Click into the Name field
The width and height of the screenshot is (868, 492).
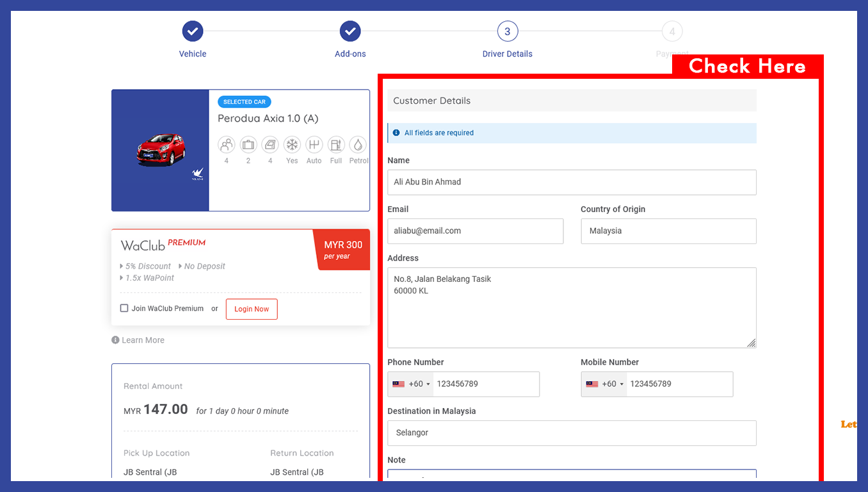tap(572, 183)
